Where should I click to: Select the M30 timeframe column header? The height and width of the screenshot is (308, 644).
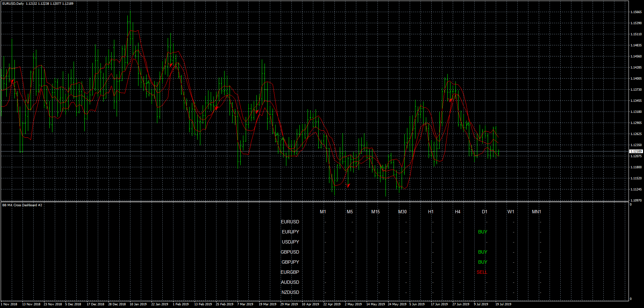click(402, 212)
